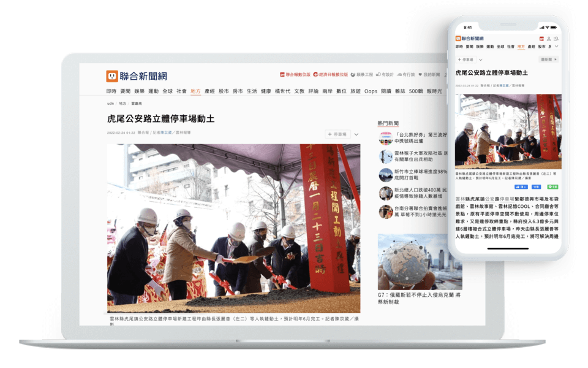Screen dimensions: 588x368
Task: Select 生活 tab in laptop navigation
Action: pos(252,91)
